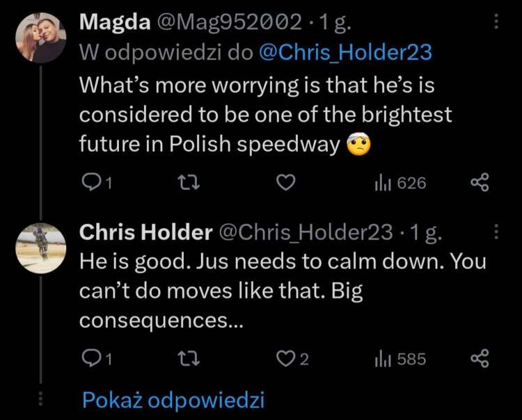522x420 pixels.
Task: Click the @Chris_Holder23 handle beside Chris Holder
Action: coord(306,232)
